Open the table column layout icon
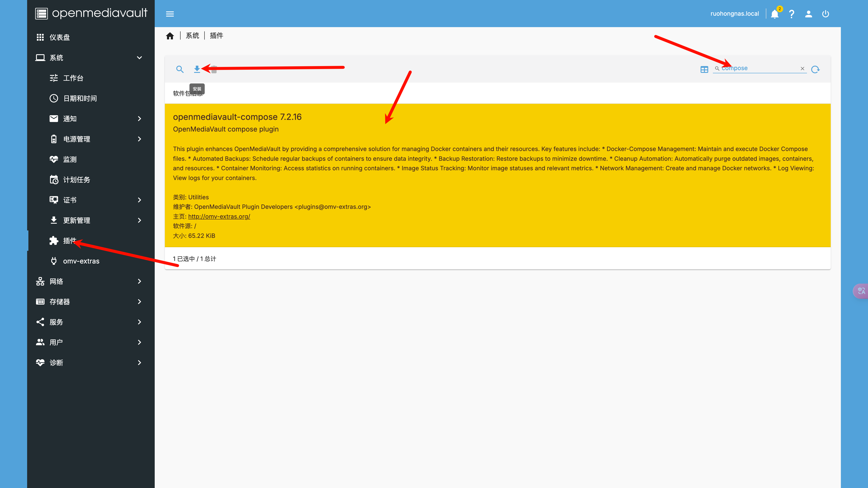This screenshot has height=488, width=868. pos(704,69)
